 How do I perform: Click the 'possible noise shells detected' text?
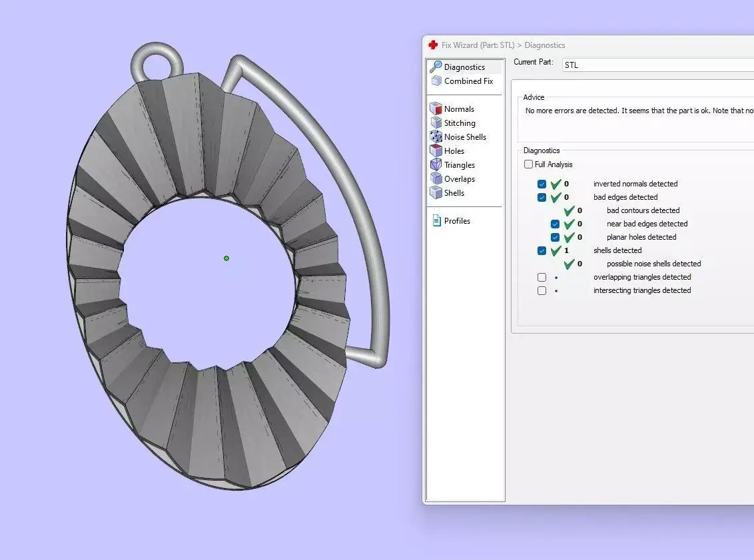653,264
